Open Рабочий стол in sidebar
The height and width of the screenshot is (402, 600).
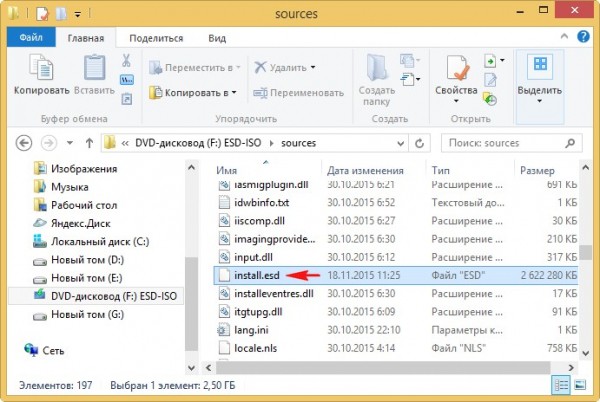coord(75,205)
